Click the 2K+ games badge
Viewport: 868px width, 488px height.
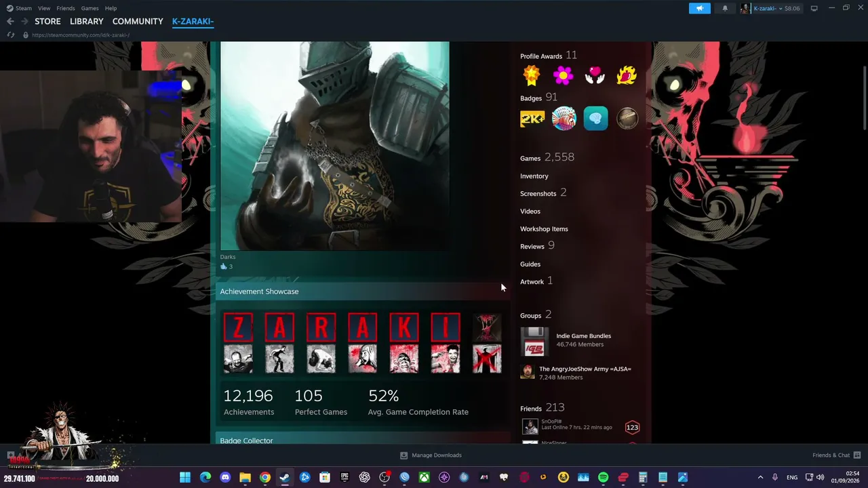pos(532,119)
